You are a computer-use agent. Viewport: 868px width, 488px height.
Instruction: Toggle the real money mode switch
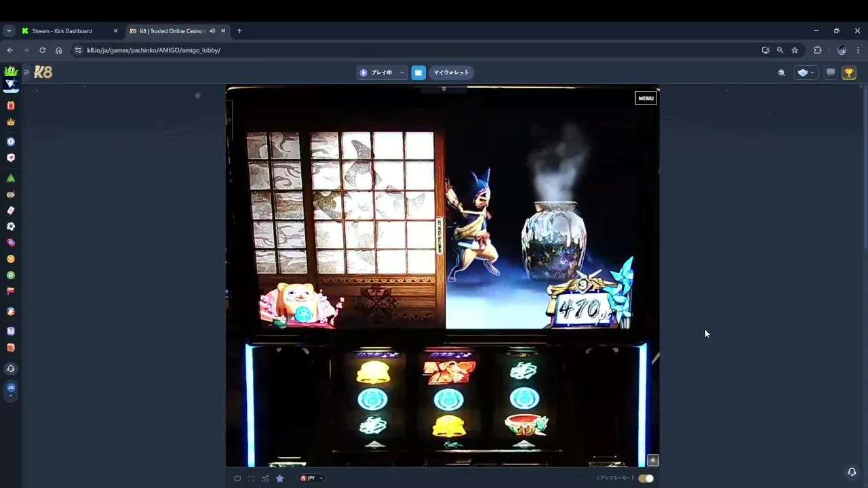(x=646, y=479)
